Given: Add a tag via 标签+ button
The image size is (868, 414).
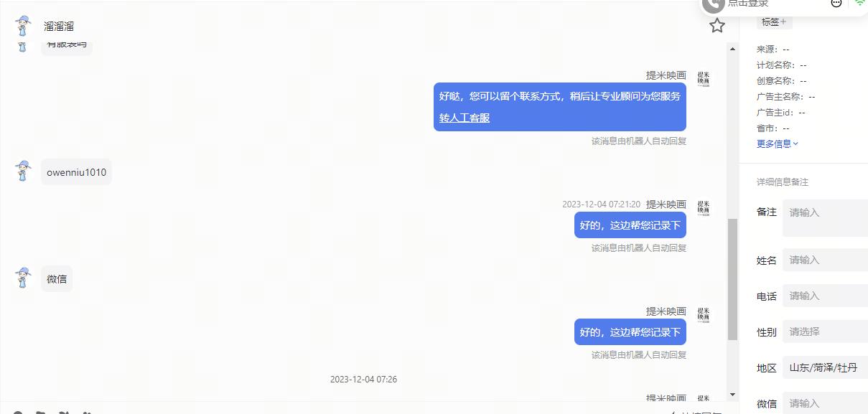Looking at the screenshot, I should tap(774, 22).
